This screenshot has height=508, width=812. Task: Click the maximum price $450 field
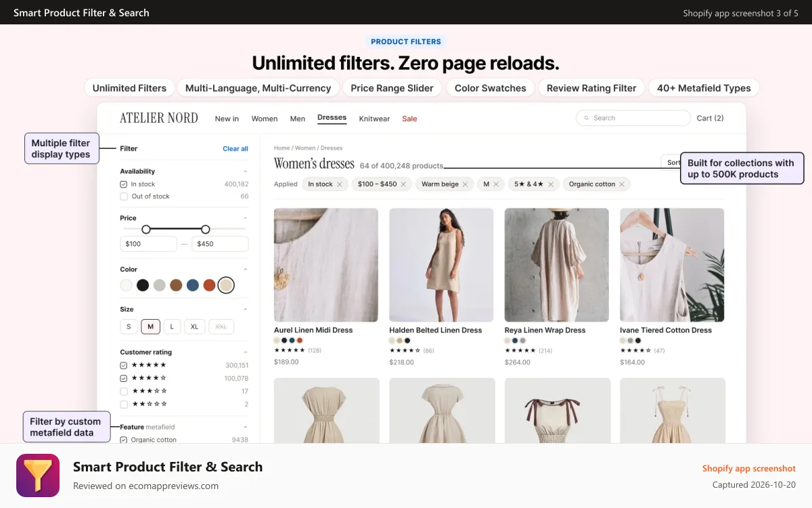click(x=220, y=244)
